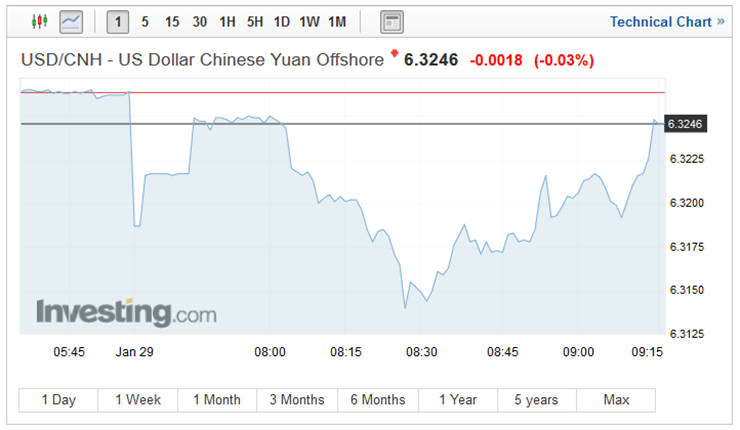Show the Max time range
Viewport: 740px width, 430px height.
point(616,400)
